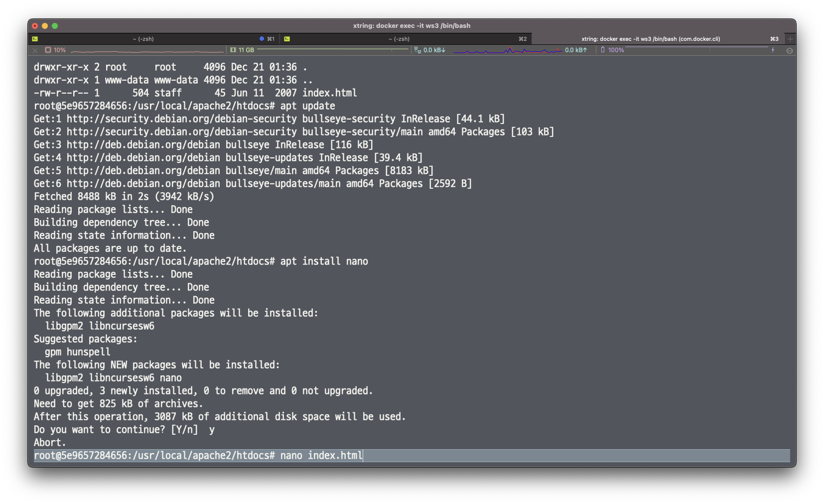Open status bar options menu with ellipsis icon
824x504 pixels.
point(790,50)
